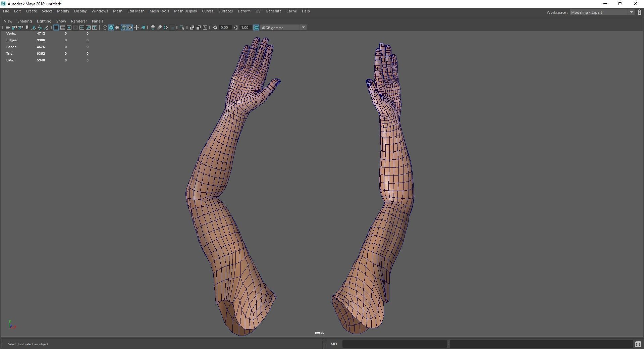The height and width of the screenshot is (349, 644).
Task: Toggle Textured display mode
Action: (x=130, y=28)
